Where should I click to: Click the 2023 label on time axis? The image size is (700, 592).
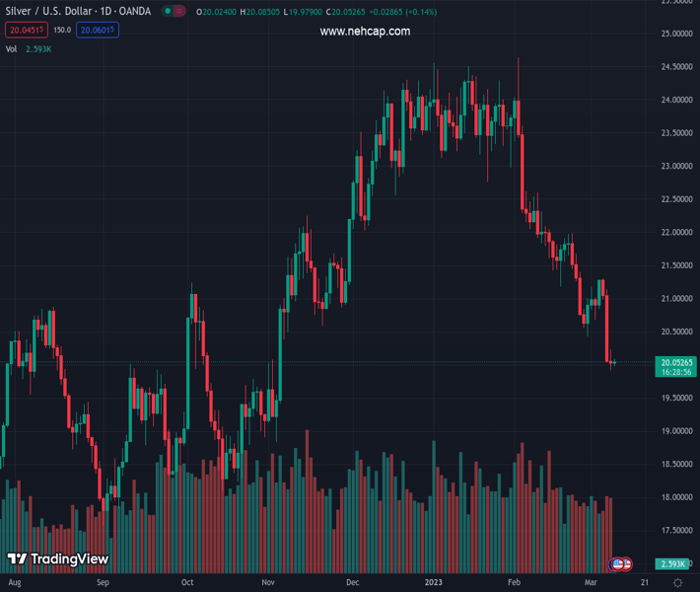click(x=434, y=583)
